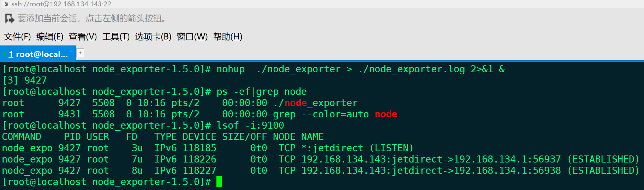
Task: Click the green terminal cursor block
Action: coord(219,182)
